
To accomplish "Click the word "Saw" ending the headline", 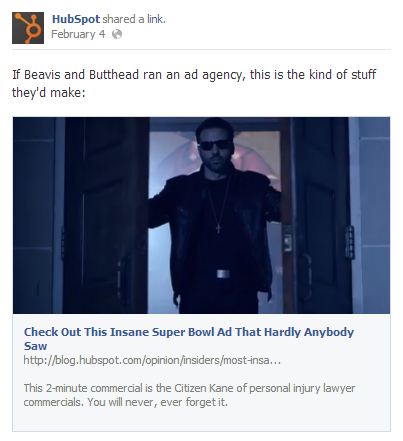I will pyautogui.click(x=35, y=346).
